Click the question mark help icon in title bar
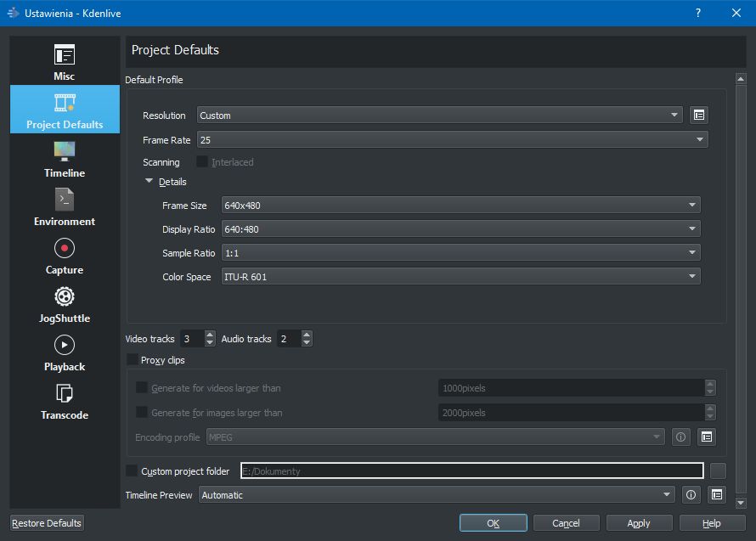The image size is (756, 541). click(697, 13)
